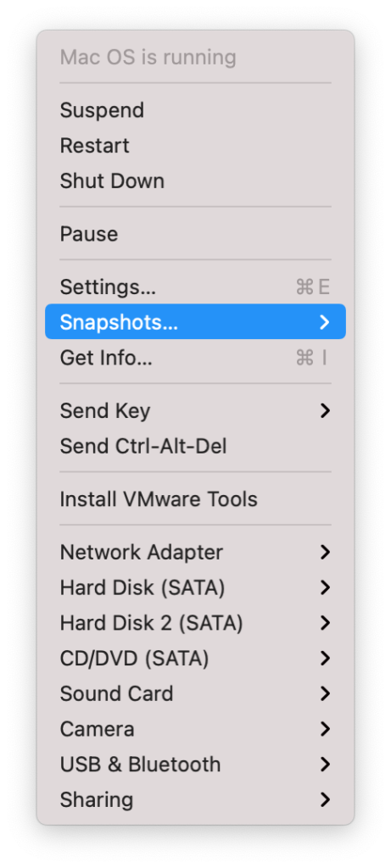This screenshot has width=391, height=868.
Task: Click the arrow next to Sharing
Action: click(325, 800)
